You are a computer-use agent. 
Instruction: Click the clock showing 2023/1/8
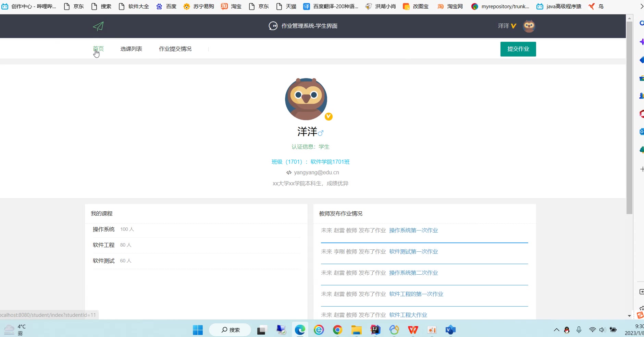click(x=634, y=330)
